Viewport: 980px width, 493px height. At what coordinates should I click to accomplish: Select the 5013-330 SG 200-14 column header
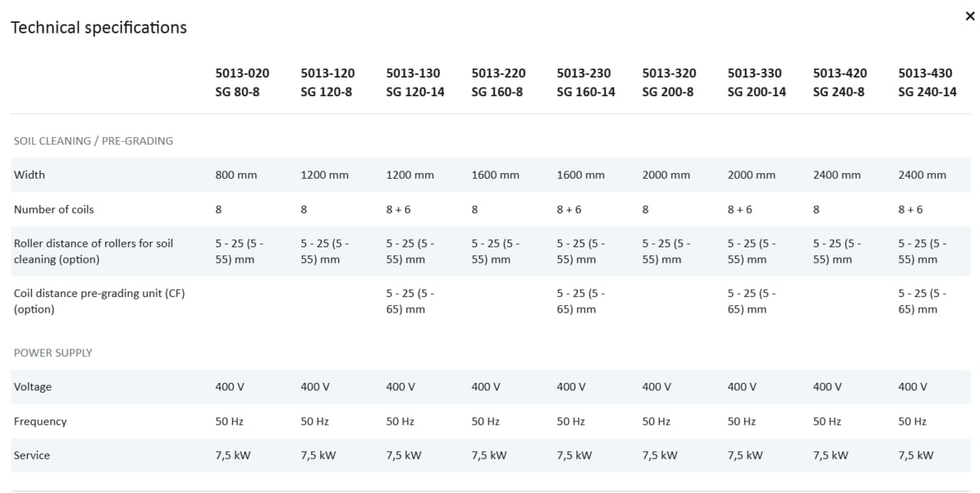tap(756, 82)
